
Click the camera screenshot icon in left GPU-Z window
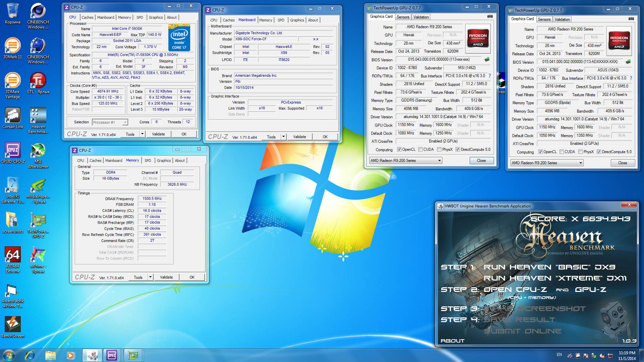(x=490, y=16)
